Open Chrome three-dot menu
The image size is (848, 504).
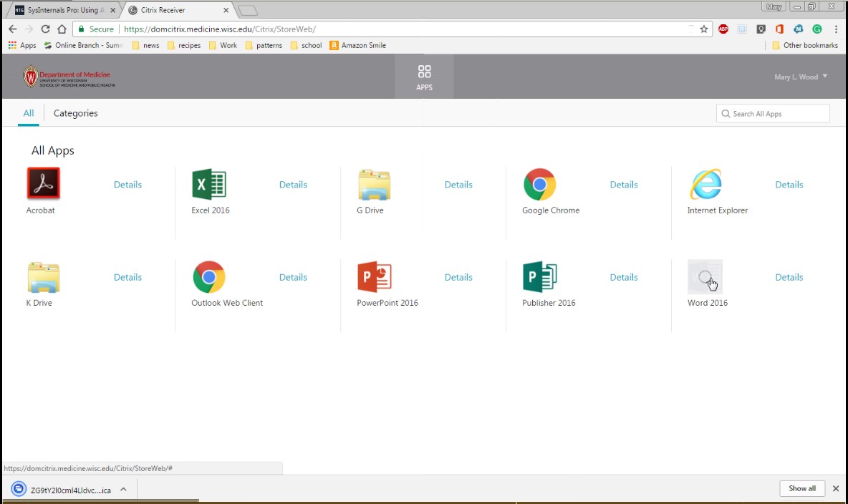836,29
